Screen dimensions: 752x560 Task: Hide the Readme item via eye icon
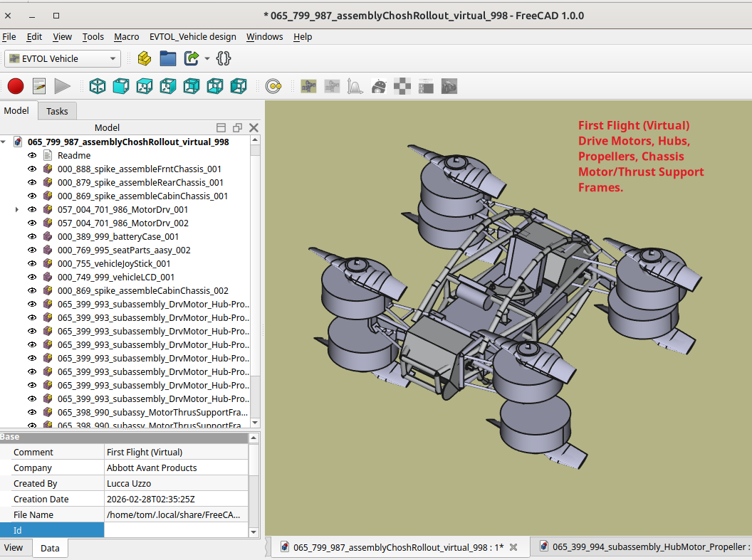point(32,155)
